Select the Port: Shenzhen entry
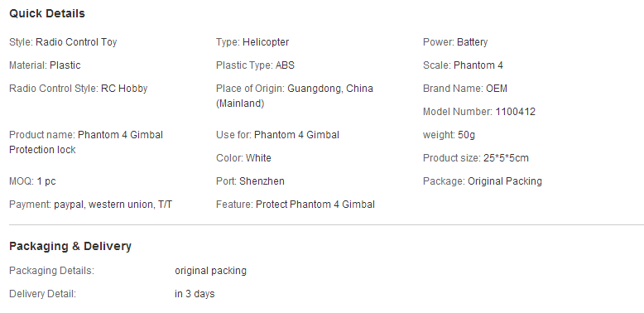This screenshot has width=644, height=313. pos(250,181)
